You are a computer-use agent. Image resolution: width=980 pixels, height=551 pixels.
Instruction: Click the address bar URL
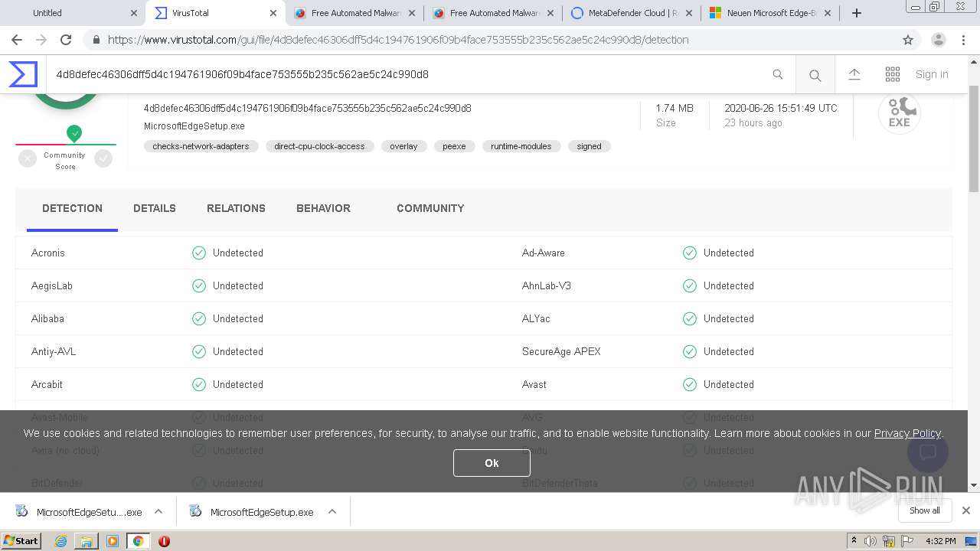pos(398,40)
